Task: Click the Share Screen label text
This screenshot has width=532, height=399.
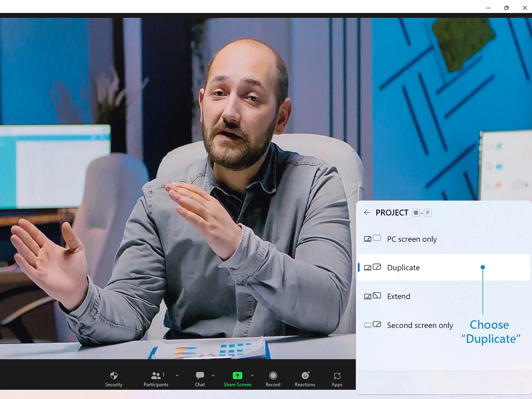Action: [x=237, y=384]
